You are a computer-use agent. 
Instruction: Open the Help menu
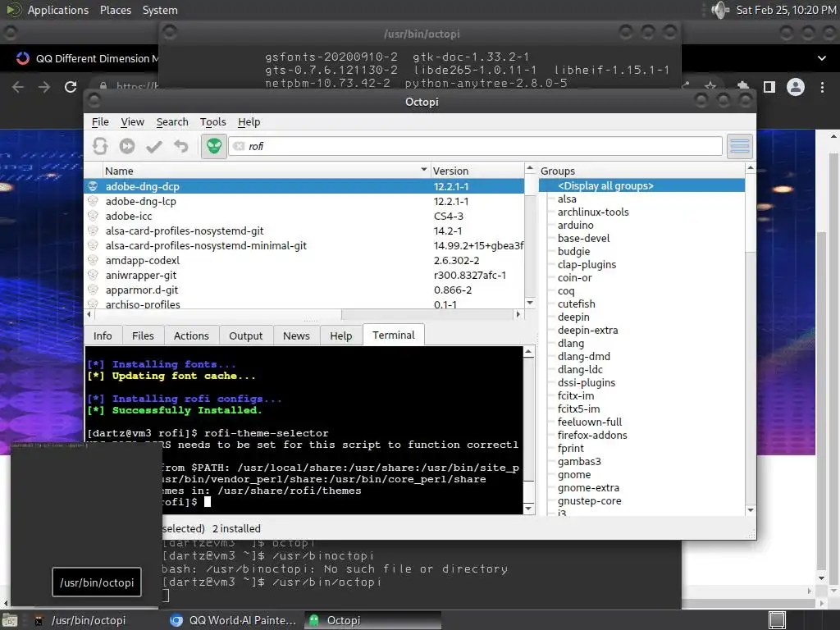[249, 122]
